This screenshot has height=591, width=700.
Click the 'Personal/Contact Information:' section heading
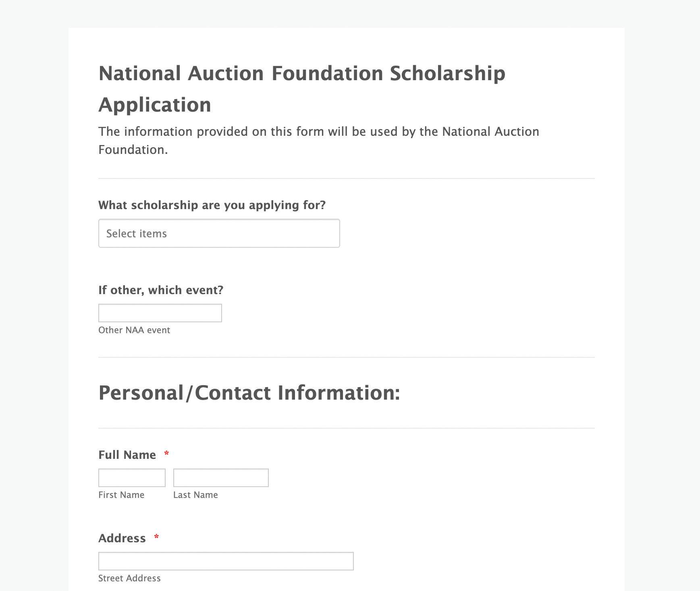(249, 393)
